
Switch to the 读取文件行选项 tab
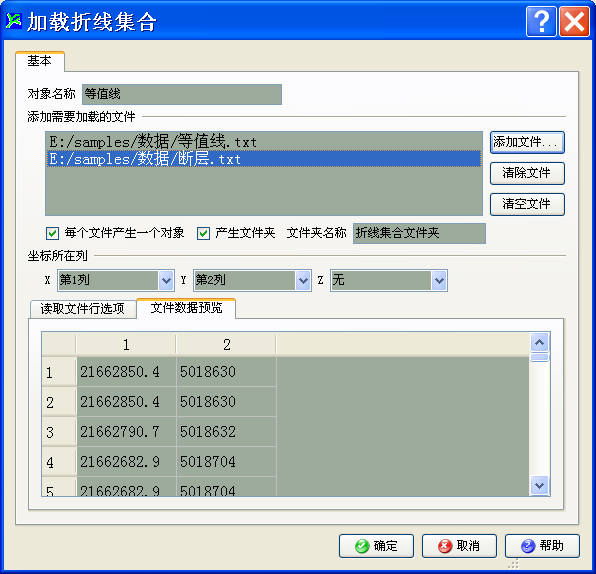(83, 309)
